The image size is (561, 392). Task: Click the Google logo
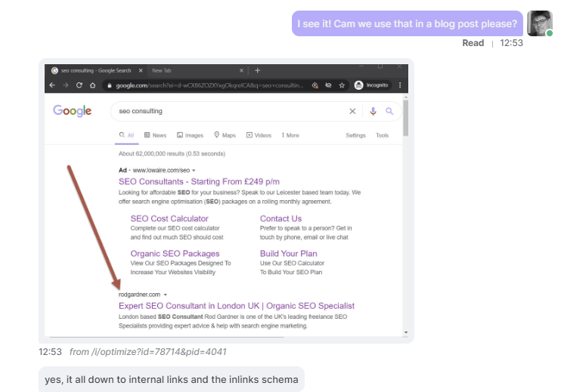73,111
